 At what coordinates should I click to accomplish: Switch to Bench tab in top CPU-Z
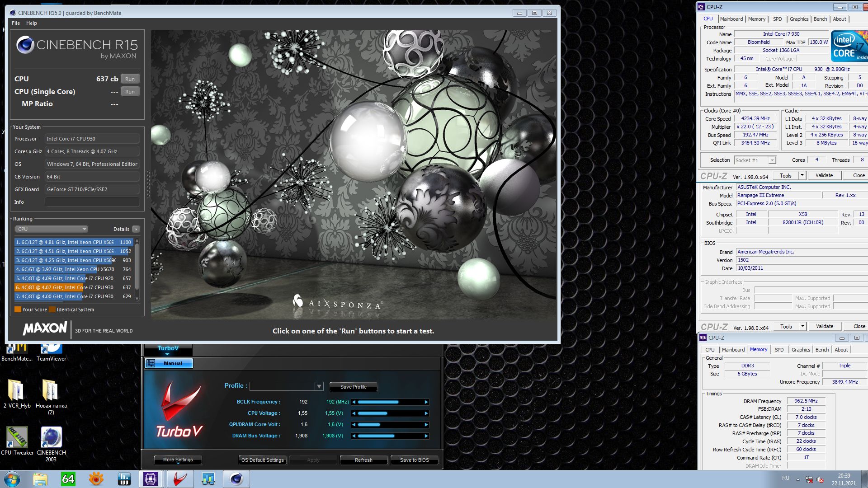click(x=820, y=19)
